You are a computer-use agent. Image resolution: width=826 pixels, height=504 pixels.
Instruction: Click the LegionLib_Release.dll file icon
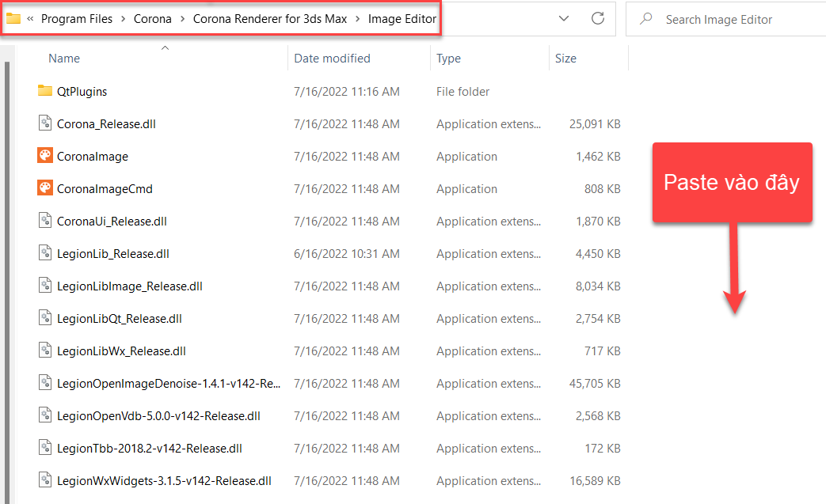45,253
